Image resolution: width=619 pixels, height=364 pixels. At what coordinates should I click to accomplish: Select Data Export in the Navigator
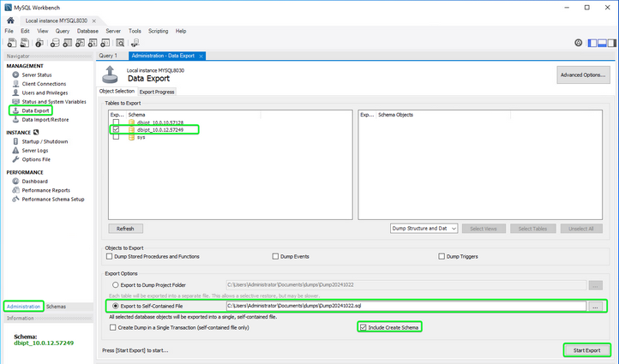click(x=35, y=110)
